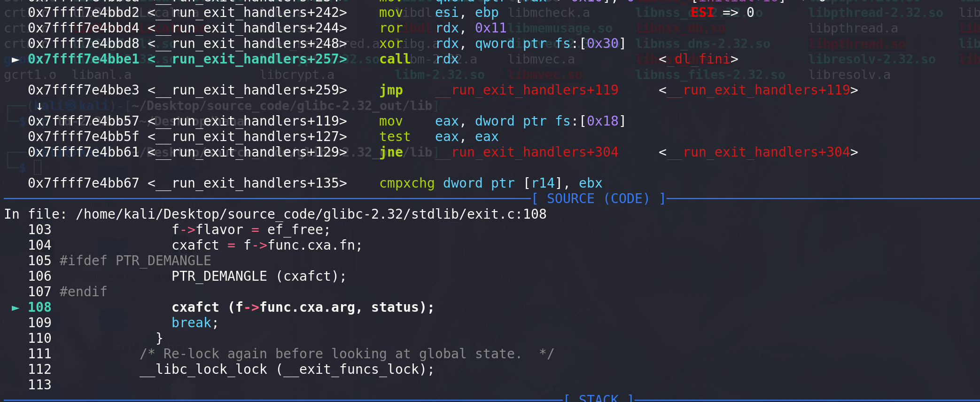Click the '#endif' line 107

point(83,292)
